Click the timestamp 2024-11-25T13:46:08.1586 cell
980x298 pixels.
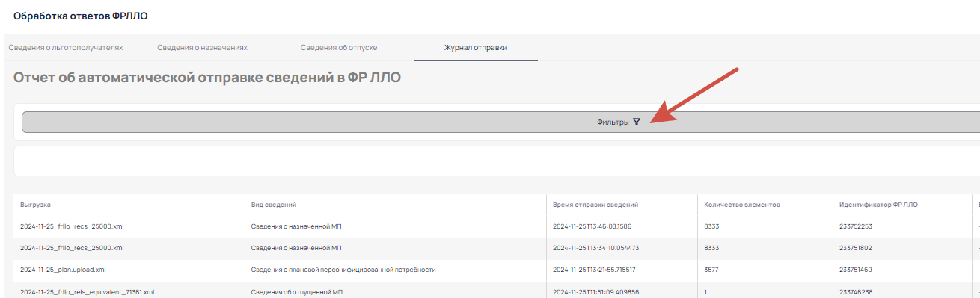coord(593,226)
